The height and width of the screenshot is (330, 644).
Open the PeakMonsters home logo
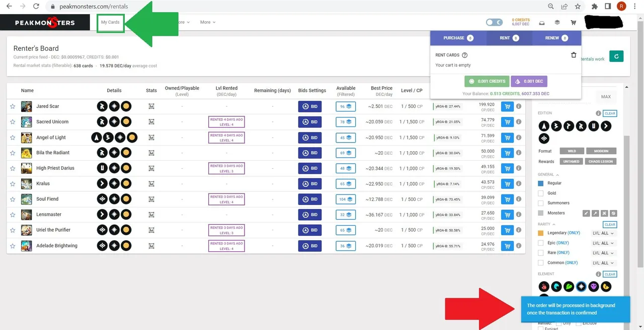coord(45,23)
